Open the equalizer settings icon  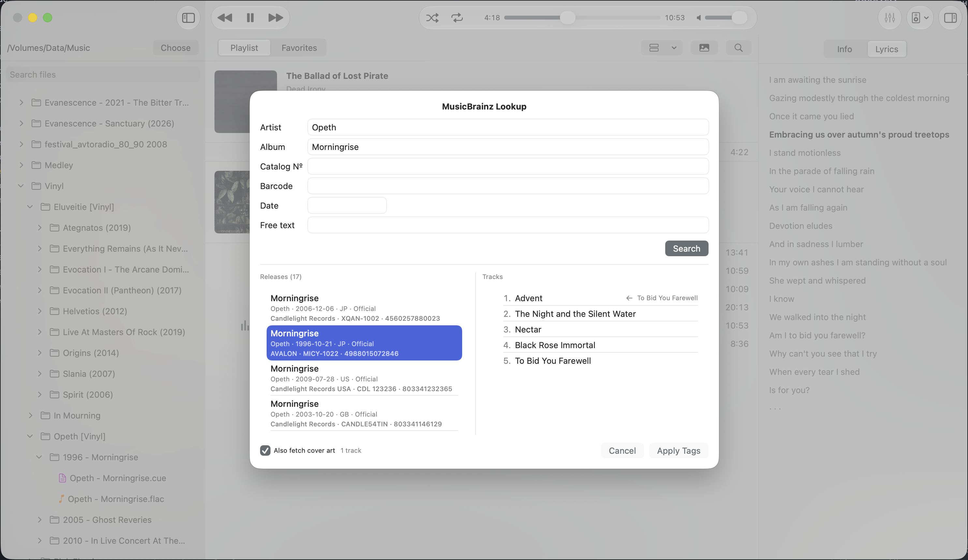pos(890,18)
